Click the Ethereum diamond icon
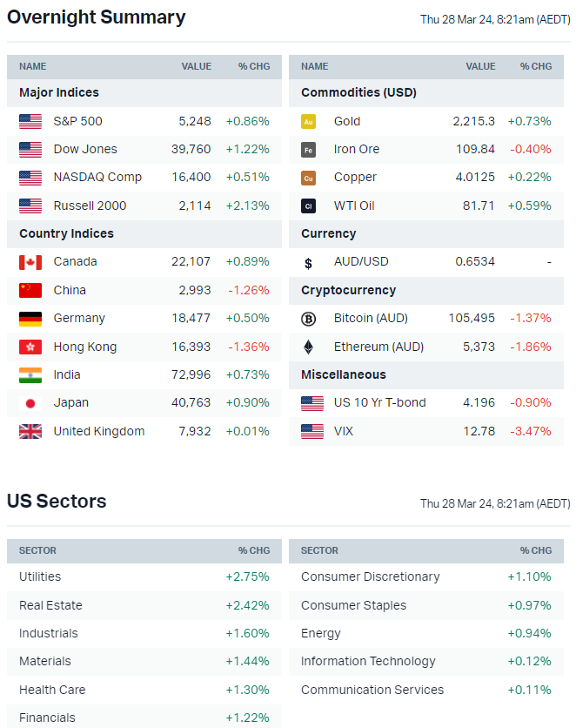 308,347
